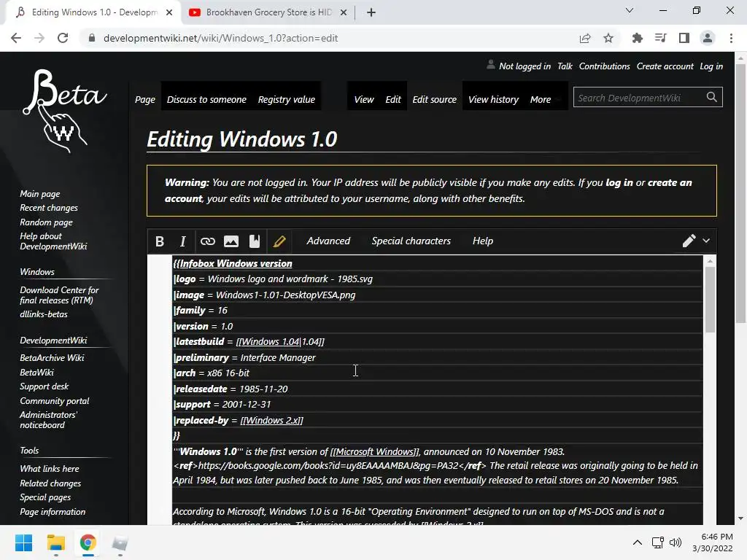
Task: Insert an image with the picture icon
Action: point(231,241)
